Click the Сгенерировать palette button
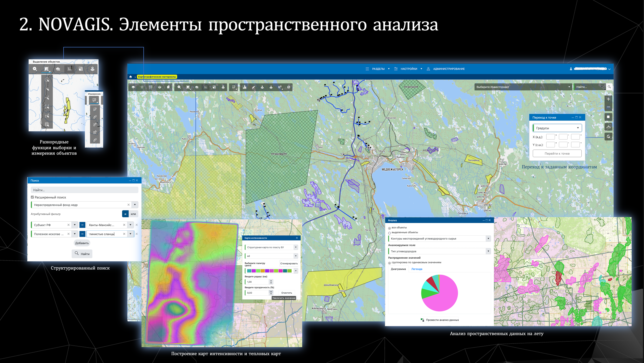The image size is (644, 363). [289, 263]
